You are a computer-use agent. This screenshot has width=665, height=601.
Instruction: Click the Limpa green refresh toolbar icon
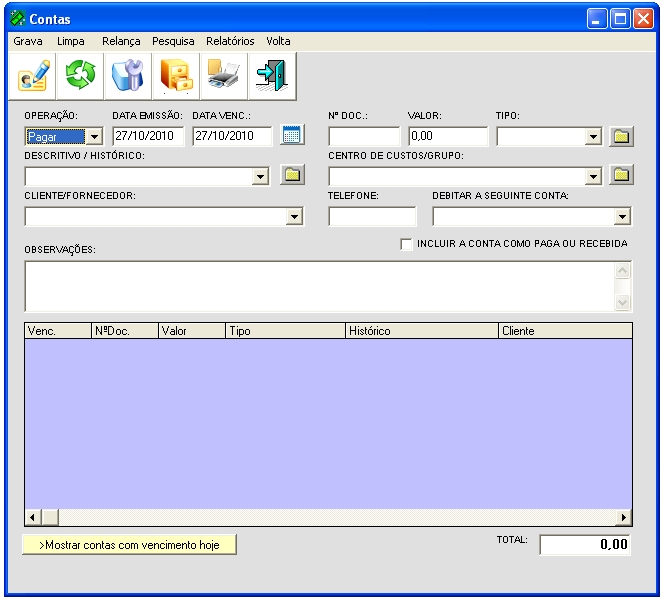point(80,76)
